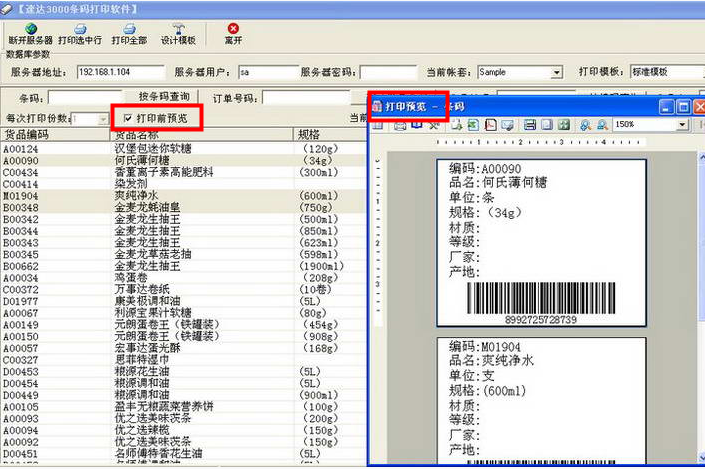Click the 打印全部 printer icon
The image size is (705, 469).
click(129, 29)
